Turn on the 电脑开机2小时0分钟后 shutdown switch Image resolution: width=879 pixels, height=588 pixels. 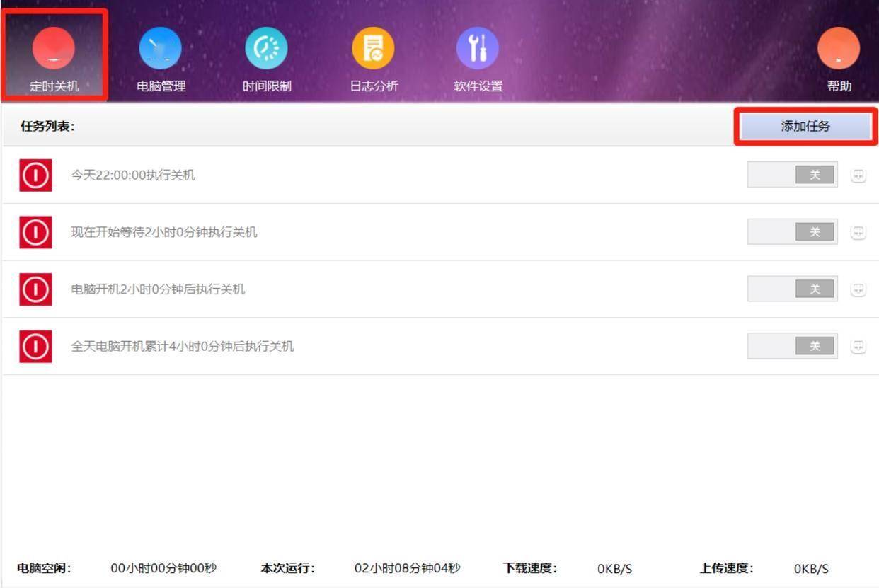(x=792, y=289)
